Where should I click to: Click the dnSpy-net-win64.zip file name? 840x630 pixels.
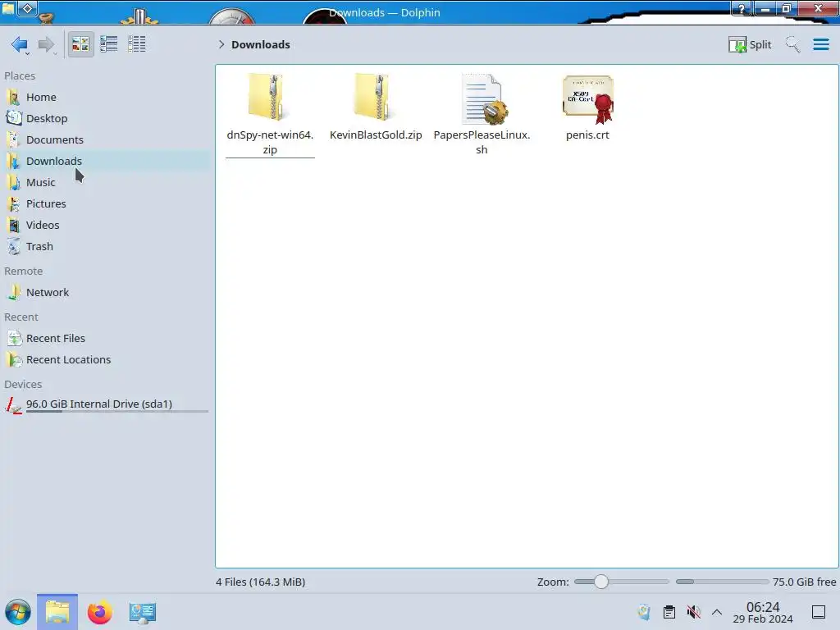(x=270, y=142)
